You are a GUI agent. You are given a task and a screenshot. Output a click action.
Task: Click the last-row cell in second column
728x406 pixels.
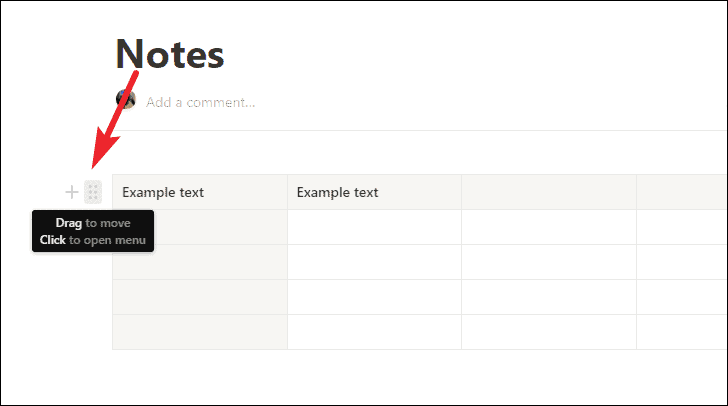374,332
